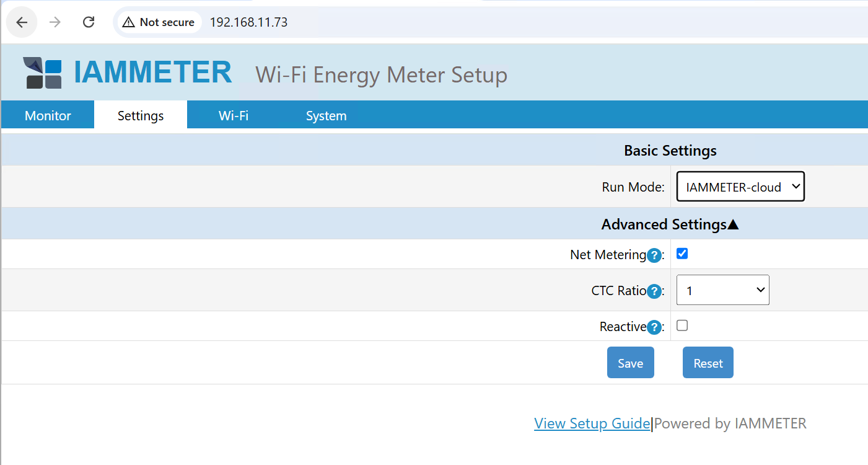Screen dimensions: 868x465
Task: Enable the Reactive checkbox
Action: pyautogui.click(x=682, y=325)
